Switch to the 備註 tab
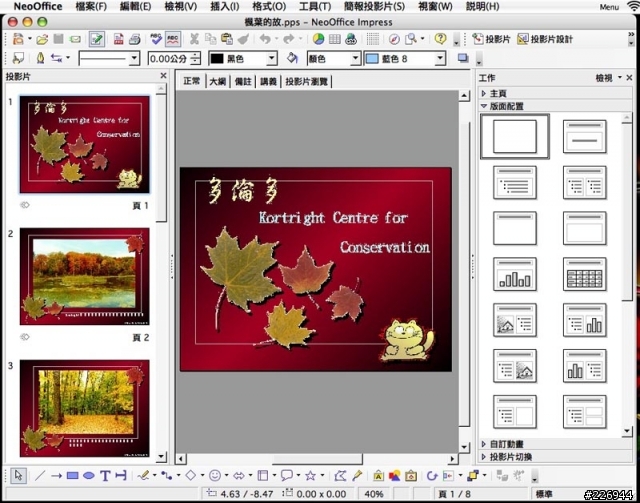640x503 pixels. coord(243,81)
